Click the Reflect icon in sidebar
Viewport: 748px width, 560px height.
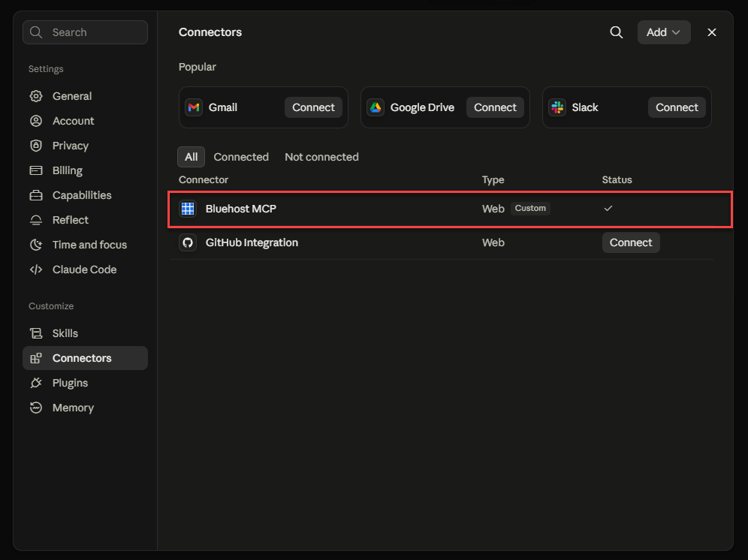36,220
